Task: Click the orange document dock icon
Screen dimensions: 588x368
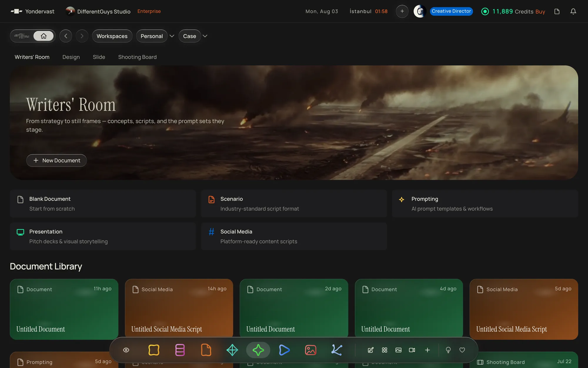Action: (206, 350)
